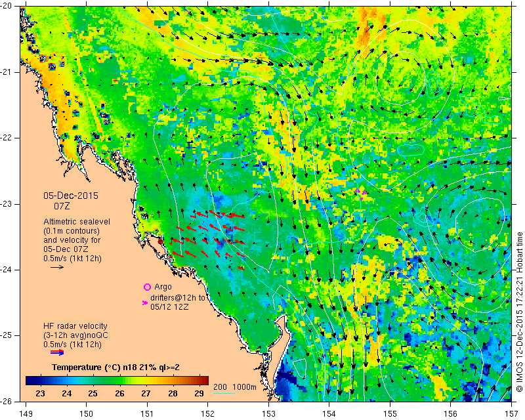
Task: Click the '(0.1m contours)' legend text
Action: point(72,231)
